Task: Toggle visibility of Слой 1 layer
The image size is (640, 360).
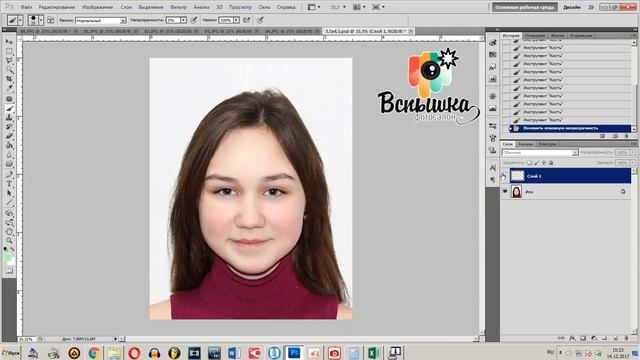Action: (x=505, y=176)
